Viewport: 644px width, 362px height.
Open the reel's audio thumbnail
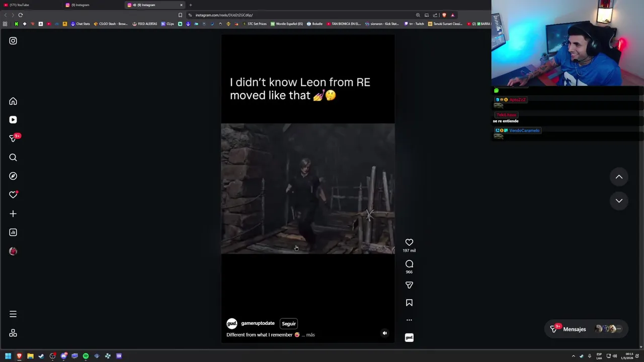409,338
